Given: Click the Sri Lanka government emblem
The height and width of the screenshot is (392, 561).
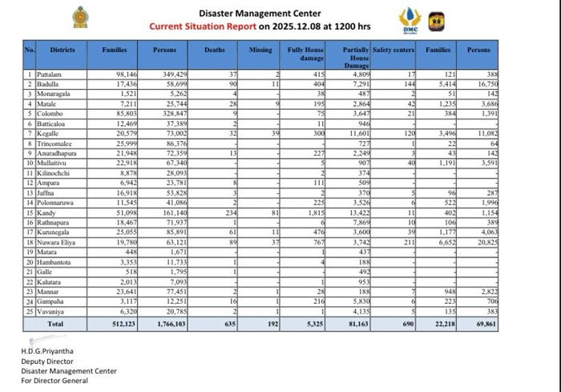Looking at the screenshot, I should click(x=80, y=18).
